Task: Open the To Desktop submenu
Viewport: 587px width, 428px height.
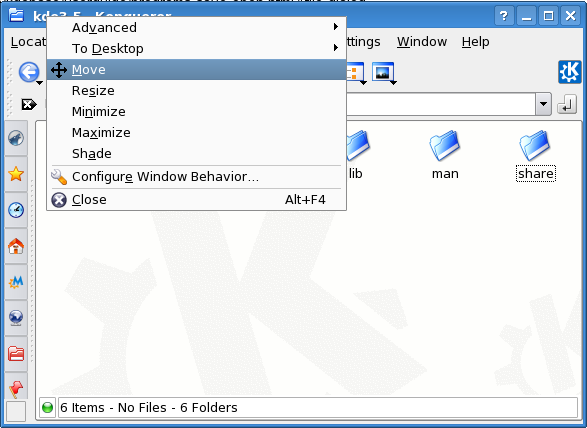Action: (196, 49)
